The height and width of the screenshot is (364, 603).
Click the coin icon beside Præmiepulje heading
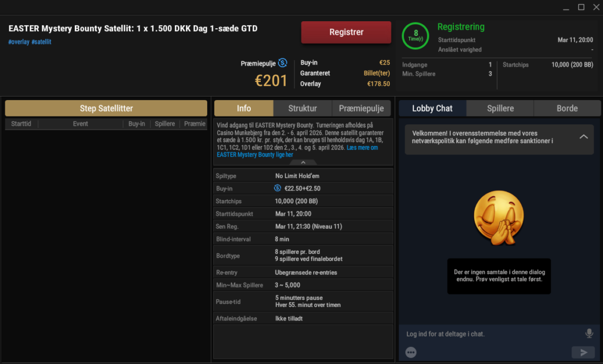pyautogui.click(x=283, y=63)
